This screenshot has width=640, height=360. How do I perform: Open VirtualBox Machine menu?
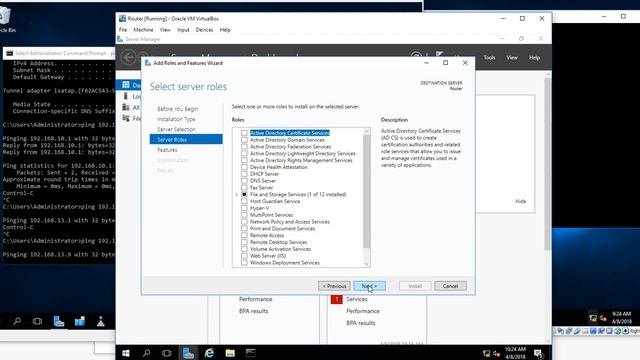[x=143, y=30]
